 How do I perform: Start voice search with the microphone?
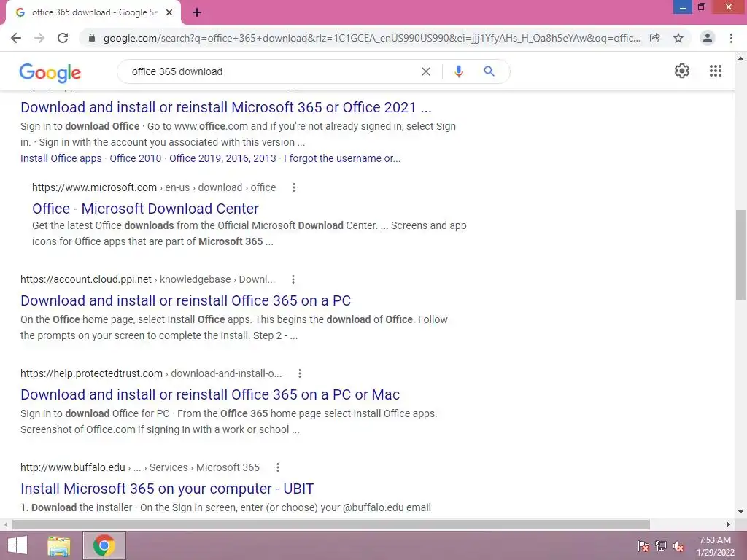tap(459, 71)
